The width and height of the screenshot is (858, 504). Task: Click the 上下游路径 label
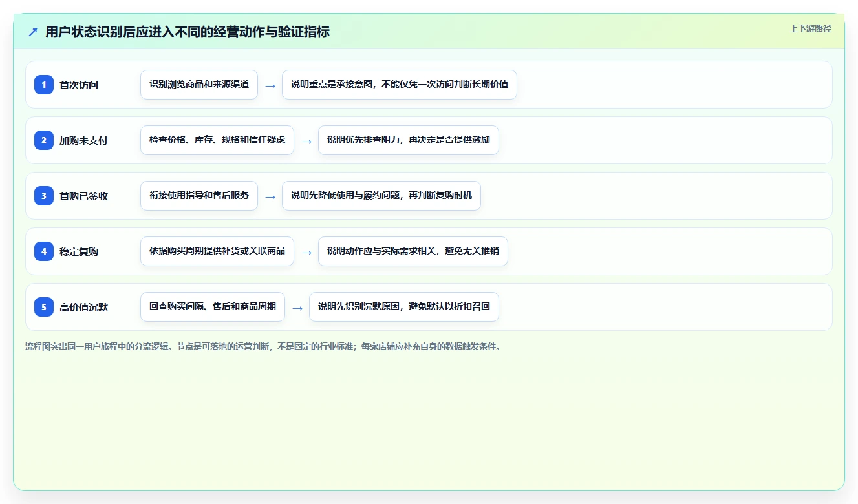pyautogui.click(x=810, y=28)
